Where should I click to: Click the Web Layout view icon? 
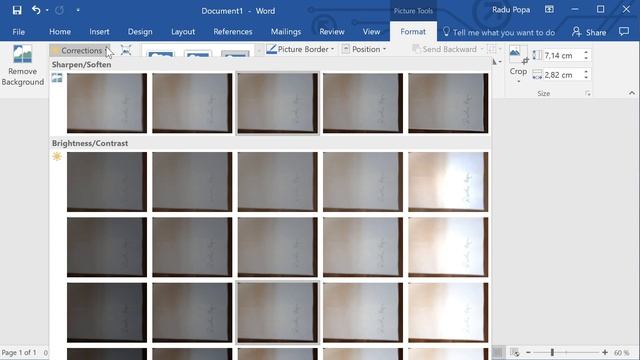515,352
